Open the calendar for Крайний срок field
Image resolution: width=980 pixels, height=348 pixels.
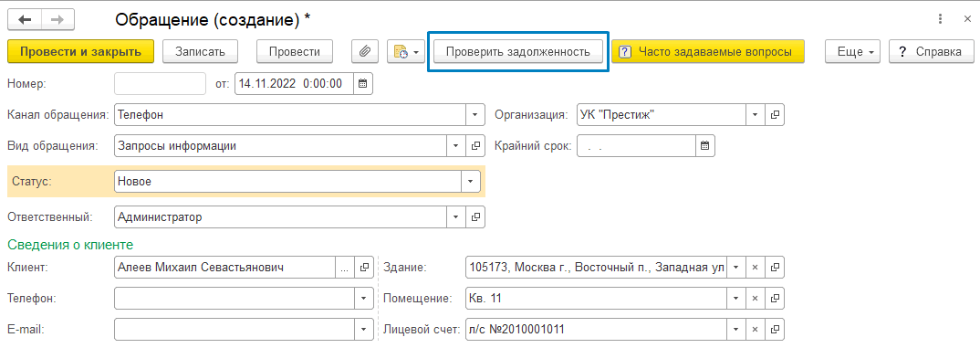click(705, 146)
